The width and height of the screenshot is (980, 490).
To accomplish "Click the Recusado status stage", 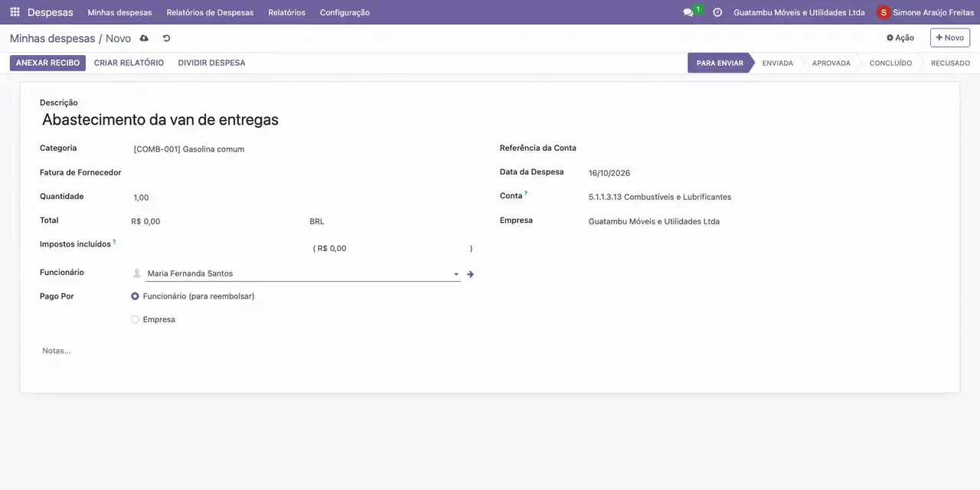I will point(950,63).
